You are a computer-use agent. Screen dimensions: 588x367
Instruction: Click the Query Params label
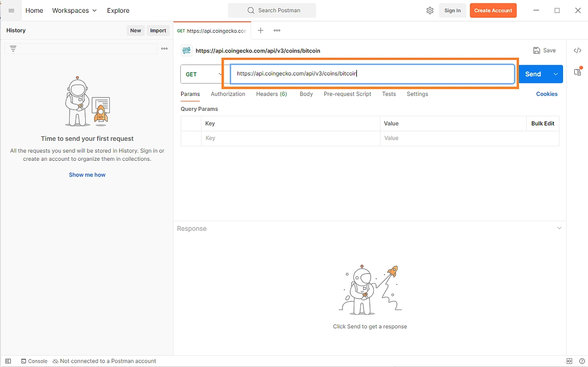(x=199, y=109)
